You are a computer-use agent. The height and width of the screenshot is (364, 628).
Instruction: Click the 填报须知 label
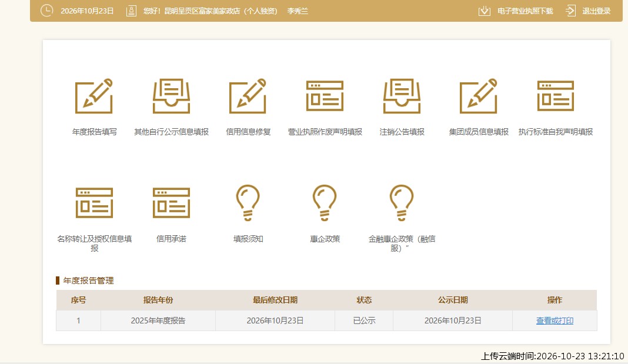click(x=248, y=239)
